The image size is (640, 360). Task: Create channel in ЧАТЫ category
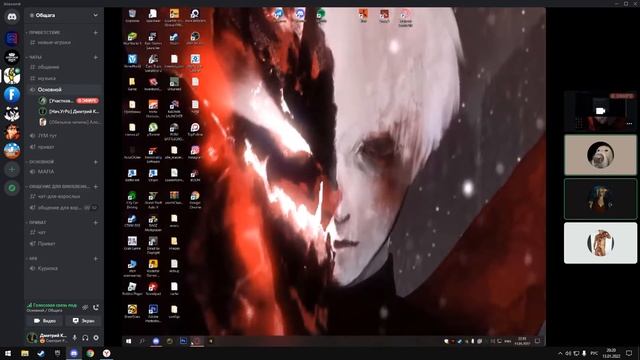point(96,57)
